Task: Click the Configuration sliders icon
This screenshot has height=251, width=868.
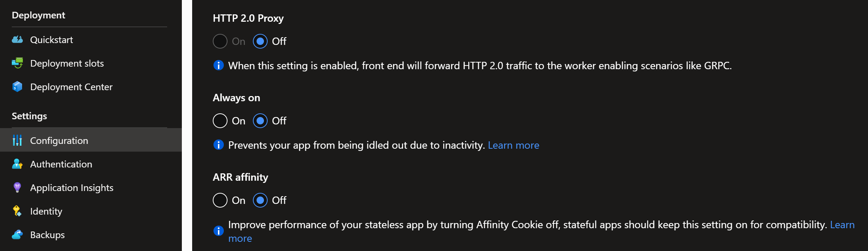Action: 17,140
